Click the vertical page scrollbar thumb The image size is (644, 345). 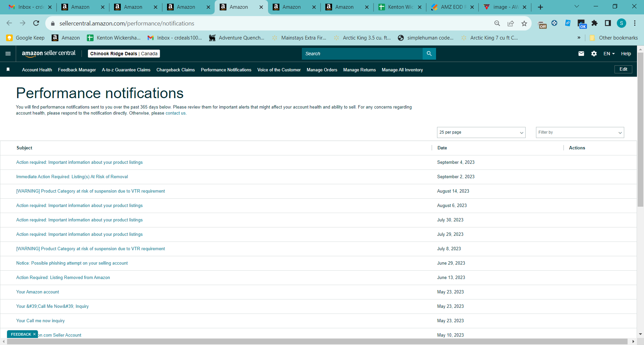(640, 130)
